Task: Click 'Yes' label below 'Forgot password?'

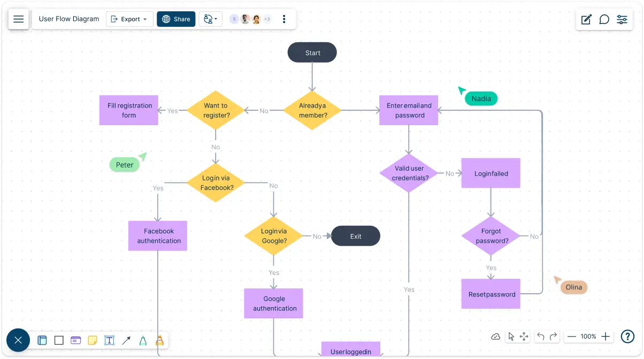Action: point(491,268)
